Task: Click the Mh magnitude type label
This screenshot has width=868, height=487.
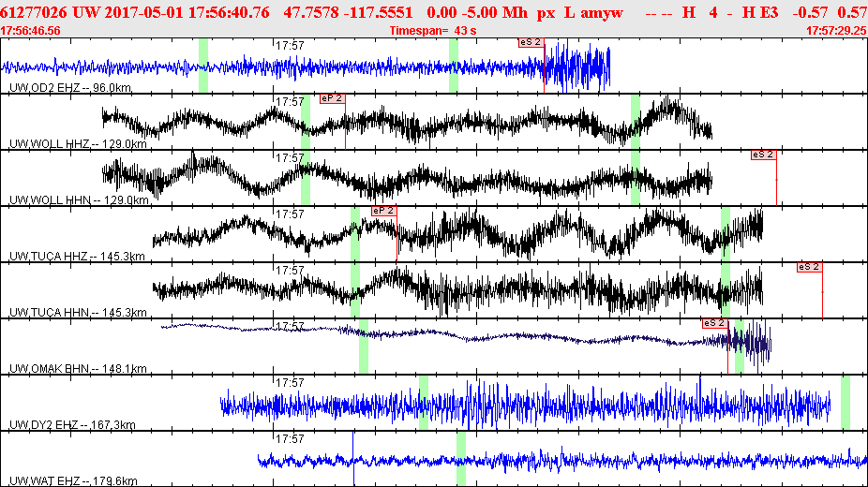Action: click(515, 12)
